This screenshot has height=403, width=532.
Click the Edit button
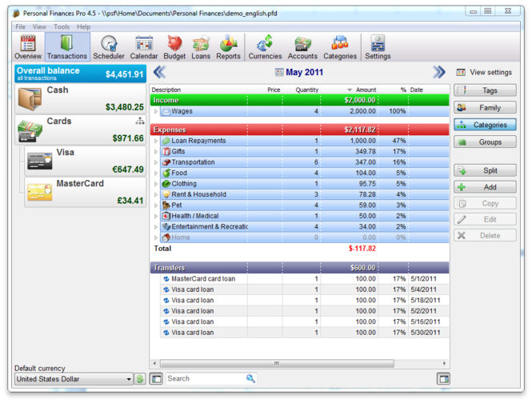coord(485,219)
